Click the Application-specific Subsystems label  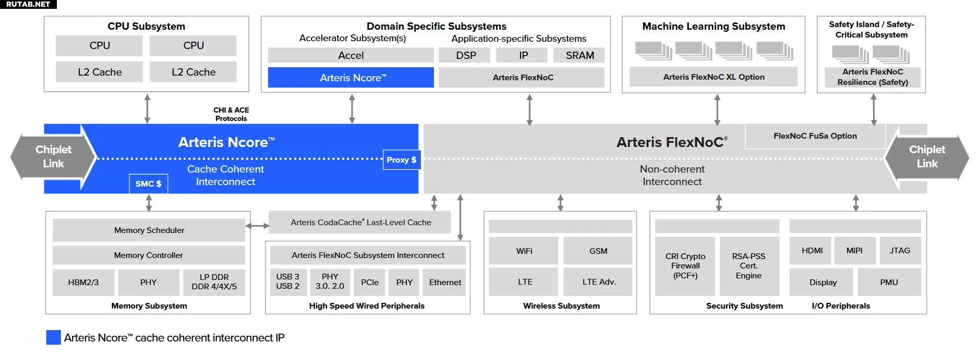click(518, 39)
